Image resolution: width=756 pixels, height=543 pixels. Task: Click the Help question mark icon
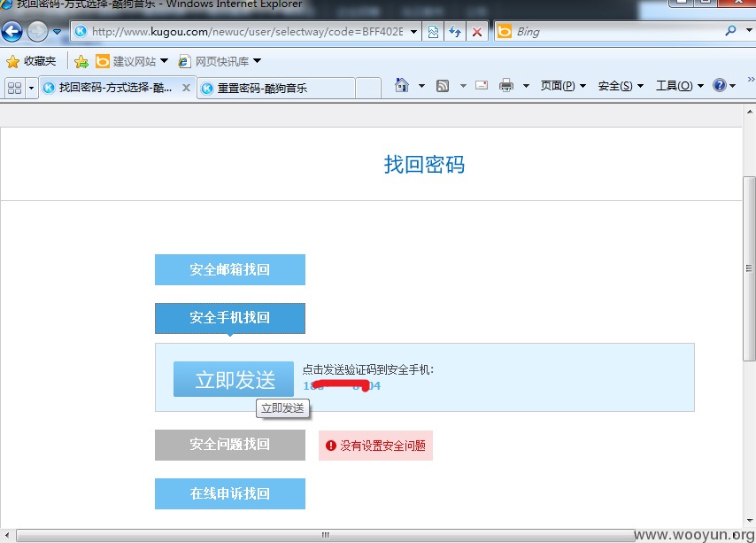[720, 85]
